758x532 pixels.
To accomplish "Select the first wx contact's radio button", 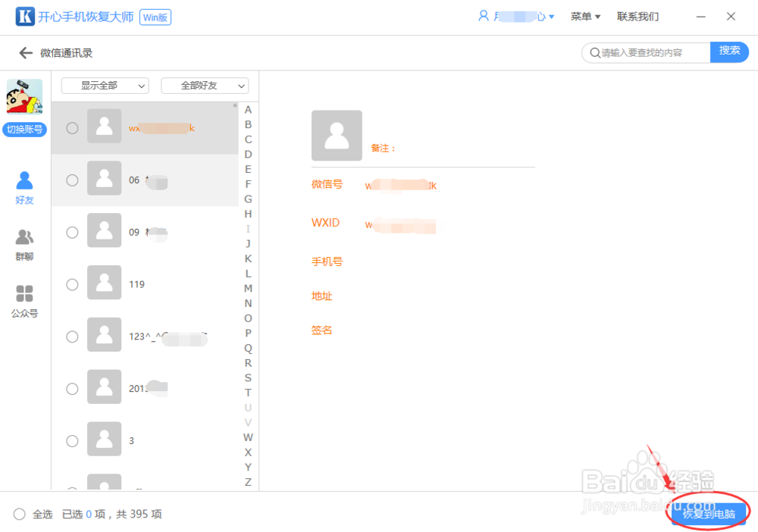I will click(x=72, y=128).
